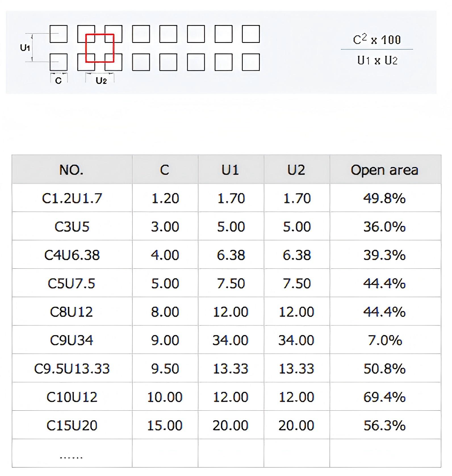Image resolution: width=452 pixels, height=476 pixels.
Task: Select the C4U6.38 row entry
Action: [72, 255]
